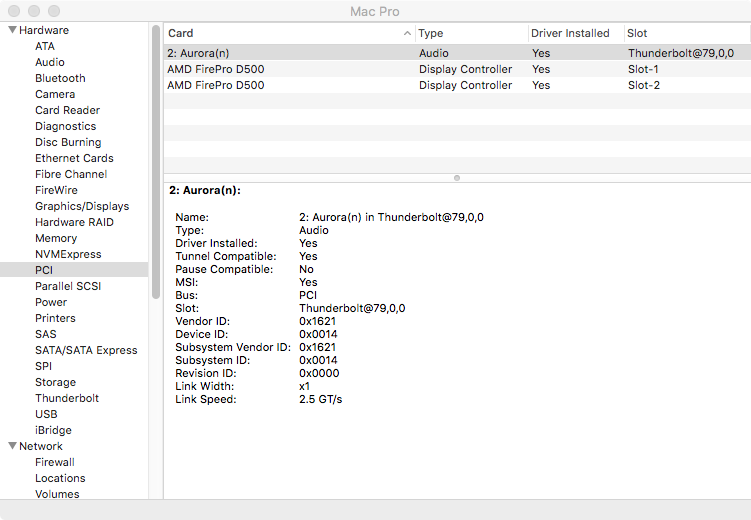Viewport: 751px width, 520px height.
Task: Click the split pane divider handle
Action: [457, 178]
